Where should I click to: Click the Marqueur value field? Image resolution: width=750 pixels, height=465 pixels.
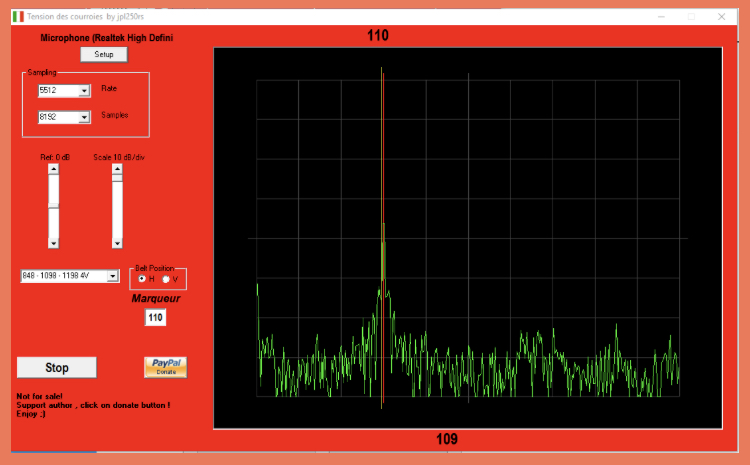[x=154, y=317]
